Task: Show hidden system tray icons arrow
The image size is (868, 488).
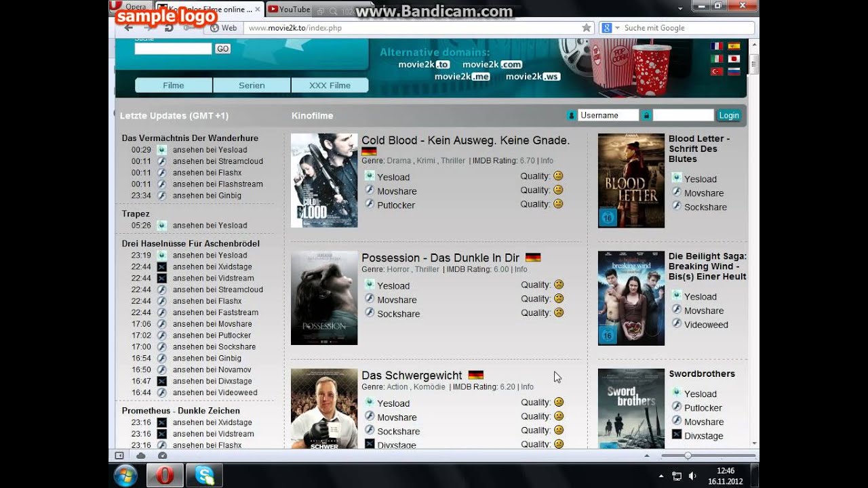Action: pyautogui.click(x=661, y=475)
